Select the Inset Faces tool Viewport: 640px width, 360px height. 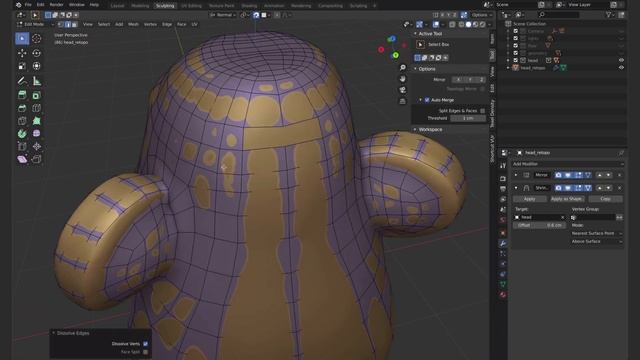(36, 96)
